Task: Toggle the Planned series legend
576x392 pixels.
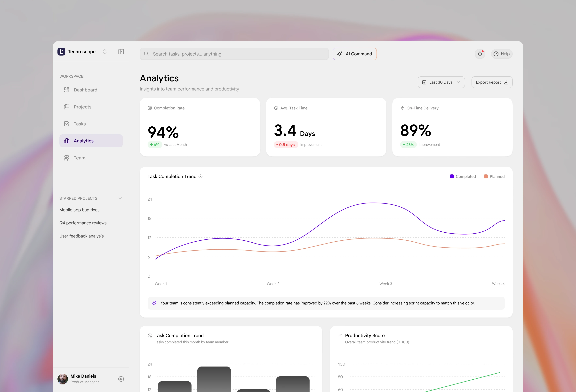Action: (494, 177)
